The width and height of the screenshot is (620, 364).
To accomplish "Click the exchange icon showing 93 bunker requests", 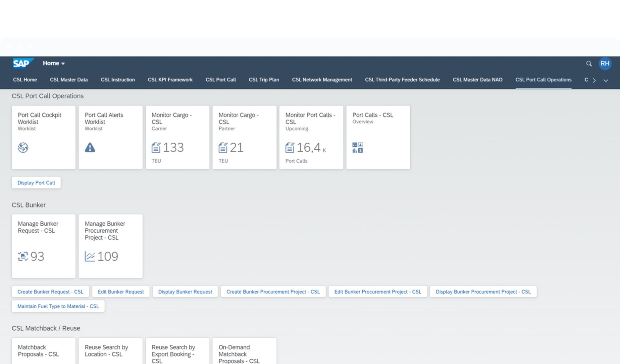I will point(23,256).
